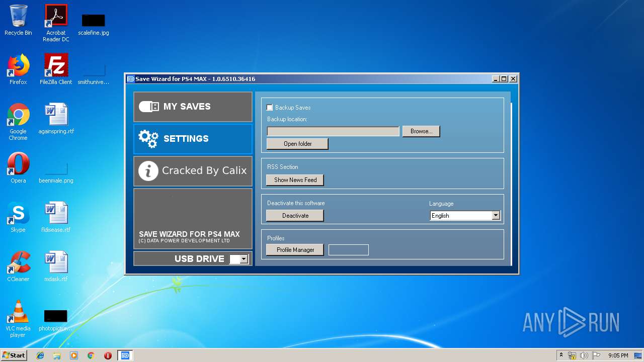644x362 pixels.
Task: Launch Windows Media Player from taskbar
Action: coord(74,355)
